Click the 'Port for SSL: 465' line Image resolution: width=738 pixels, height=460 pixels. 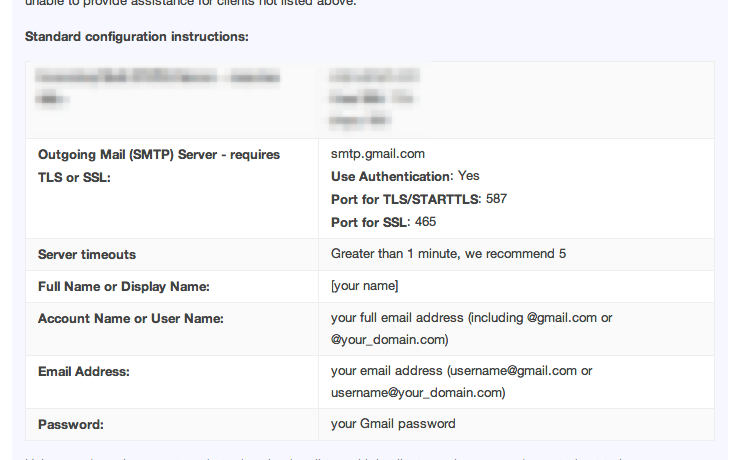click(383, 222)
